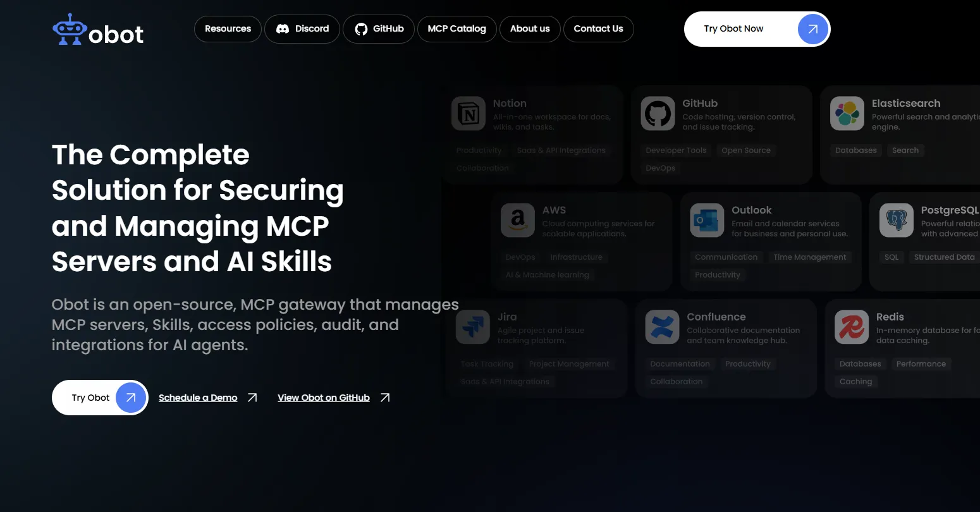Select the Search tag on Elasticsearch card
This screenshot has width=980, height=512.
pos(905,150)
